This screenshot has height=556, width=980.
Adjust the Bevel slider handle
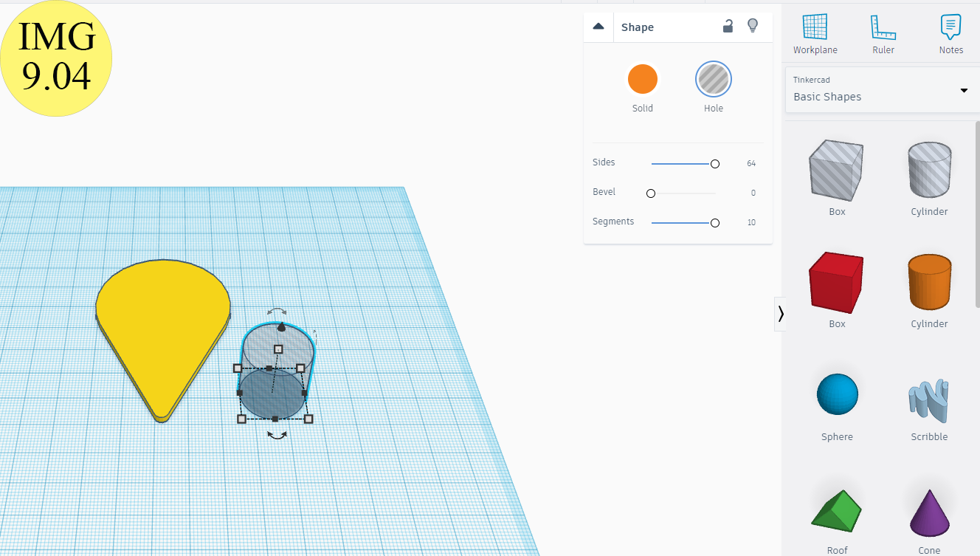[651, 193]
